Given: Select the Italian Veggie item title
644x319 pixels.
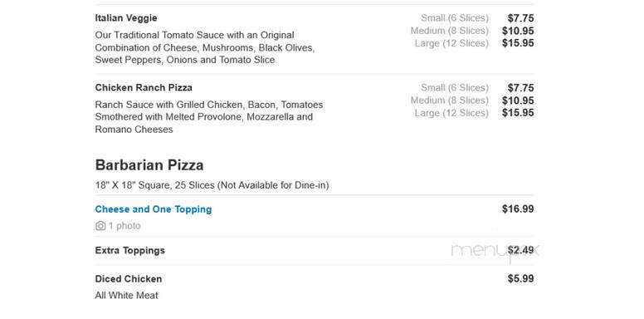Looking at the screenshot, I should (x=126, y=18).
